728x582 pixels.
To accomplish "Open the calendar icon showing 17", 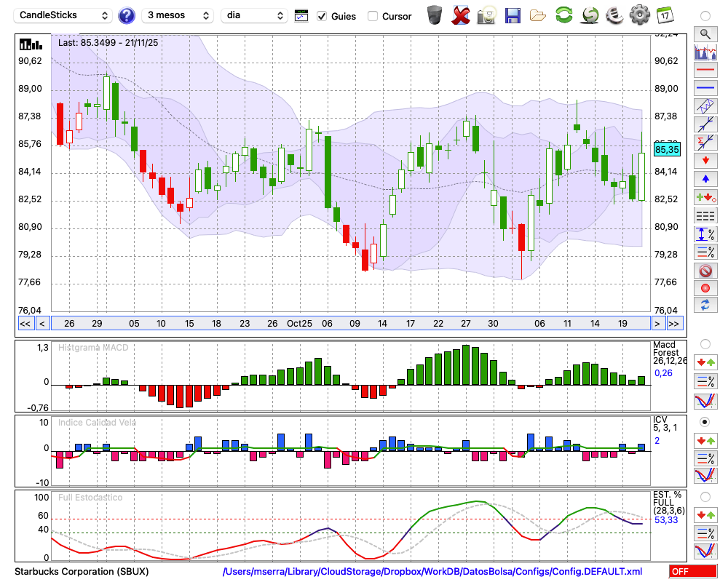I will [x=665, y=15].
